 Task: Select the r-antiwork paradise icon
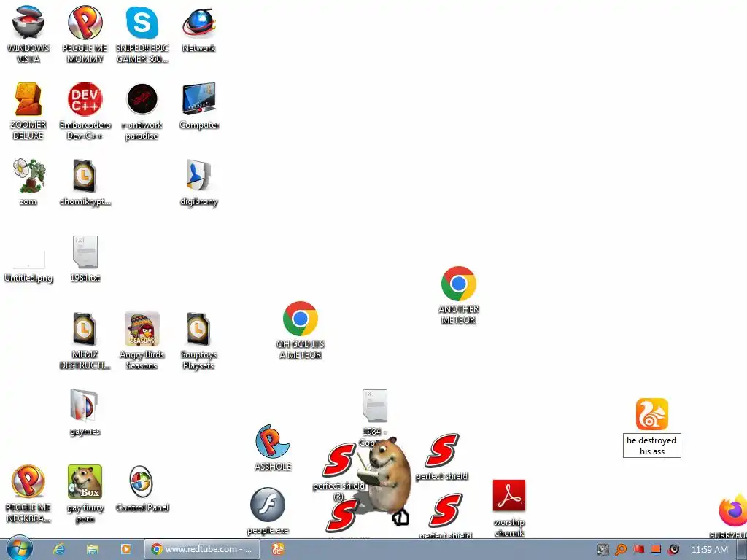[x=142, y=99]
